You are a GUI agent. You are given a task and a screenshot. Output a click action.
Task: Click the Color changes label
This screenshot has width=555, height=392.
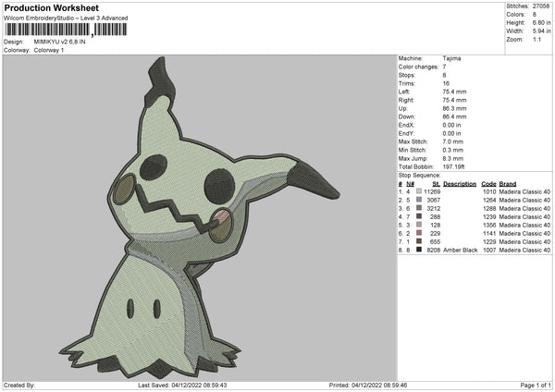coord(418,67)
